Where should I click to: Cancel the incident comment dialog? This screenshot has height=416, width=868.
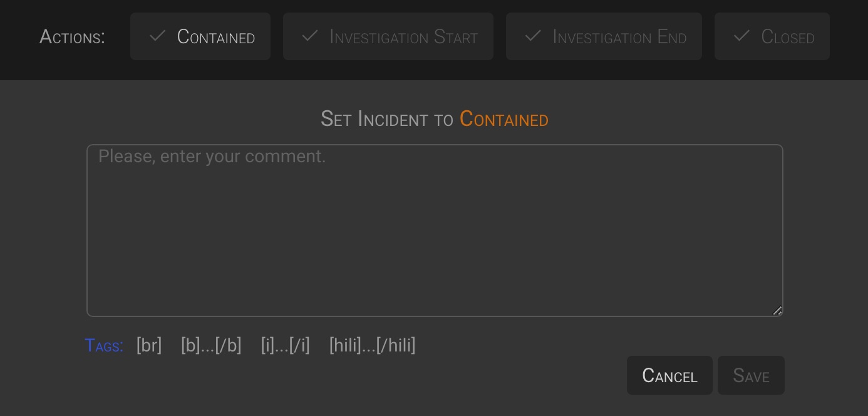(x=669, y=375)
